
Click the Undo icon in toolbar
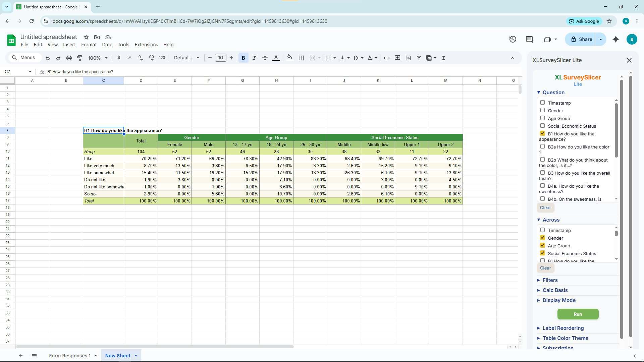point(48,58)
